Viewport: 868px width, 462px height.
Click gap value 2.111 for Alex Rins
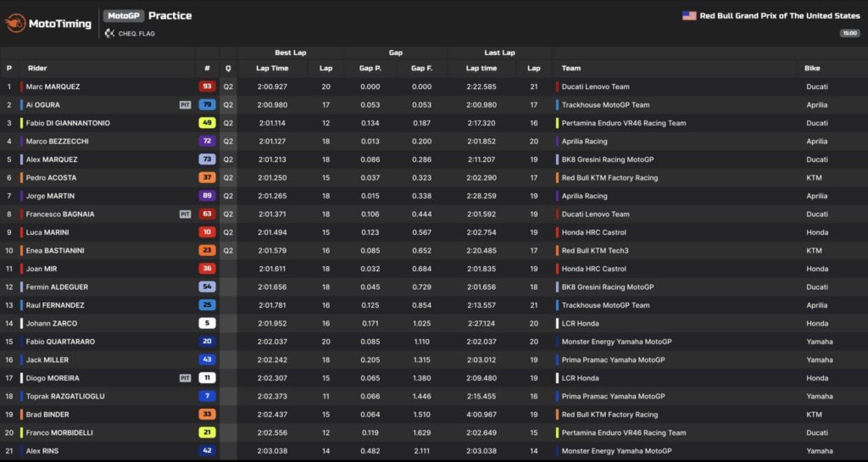click(422, 451)
